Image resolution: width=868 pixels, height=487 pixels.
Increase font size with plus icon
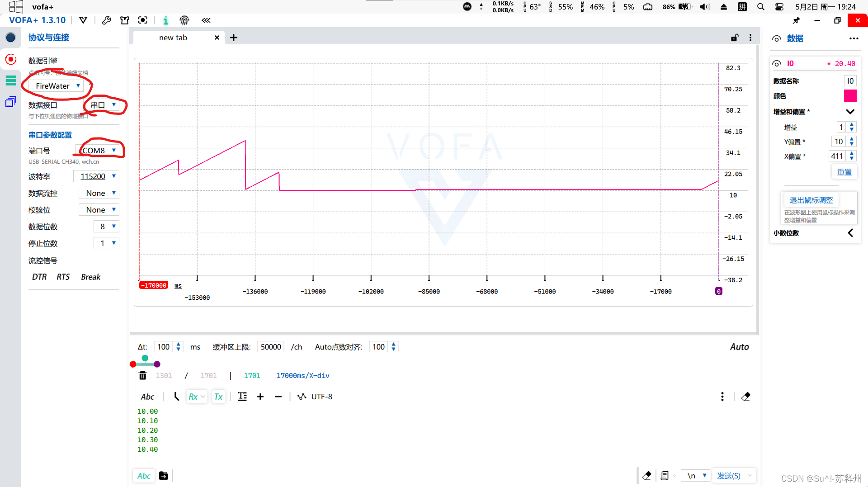click(x=260, y=397)
